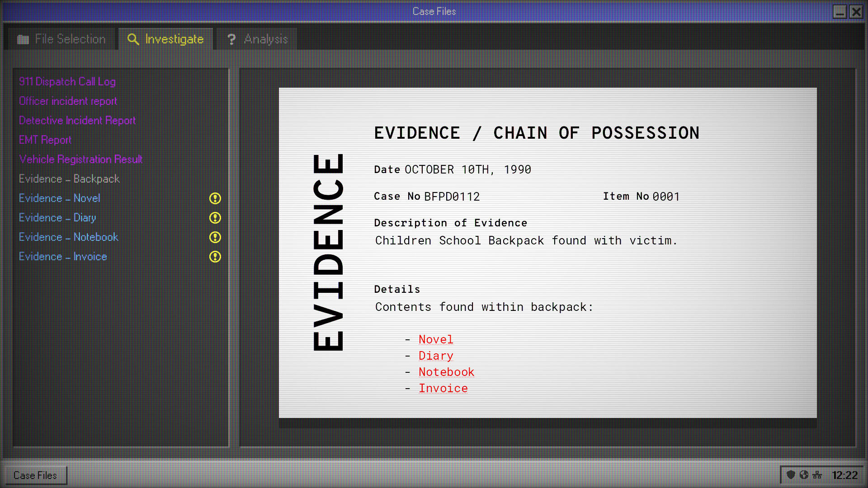Viewport: 868px width, 488px height.
Task: Click the question mark icon on Analysis tab
Action: click(231, 39)
